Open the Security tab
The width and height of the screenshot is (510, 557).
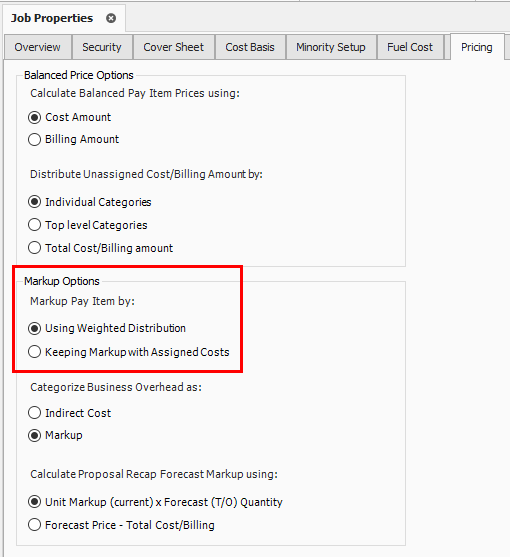pos(102,47)
